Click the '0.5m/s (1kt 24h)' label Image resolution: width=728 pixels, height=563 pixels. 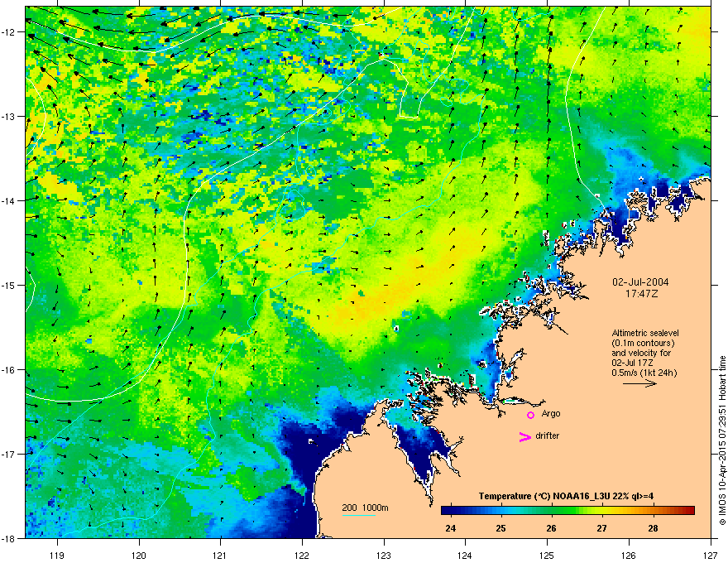click(644, 373)
